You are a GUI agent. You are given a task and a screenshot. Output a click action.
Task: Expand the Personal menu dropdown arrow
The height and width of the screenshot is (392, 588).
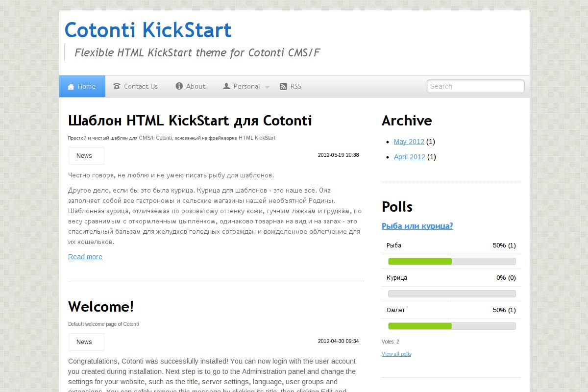tap(267, 87)
